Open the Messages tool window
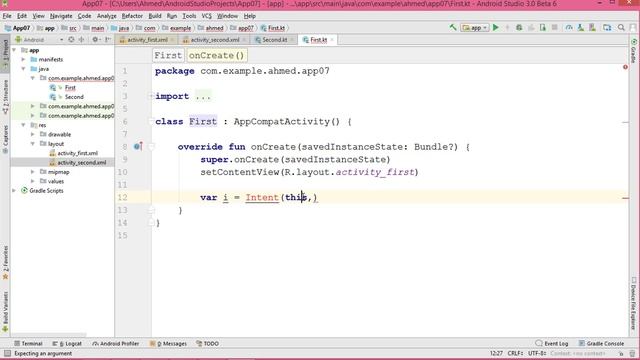This screenshot has width=640, height=360. 168,344
